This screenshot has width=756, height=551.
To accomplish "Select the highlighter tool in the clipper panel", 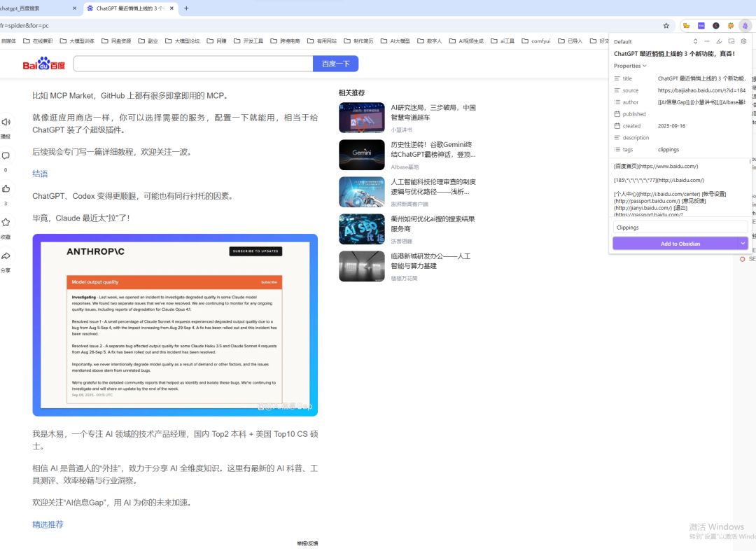I will (720, 41).
